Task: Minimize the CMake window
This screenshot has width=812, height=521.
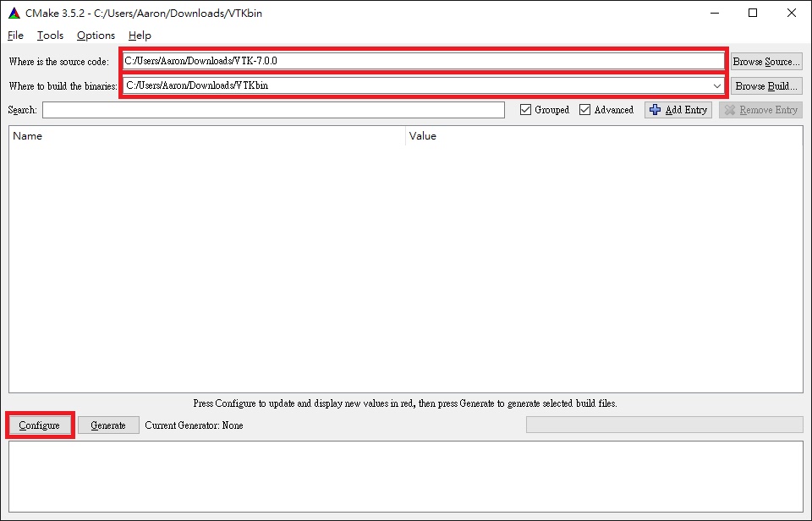Action: point(716,14)
